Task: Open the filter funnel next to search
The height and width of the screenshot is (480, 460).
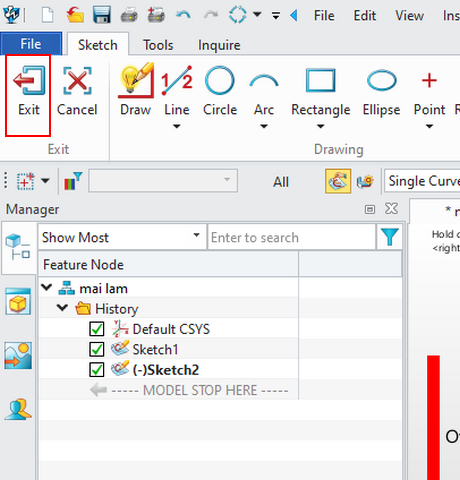Action: click(x=389, y=237)
